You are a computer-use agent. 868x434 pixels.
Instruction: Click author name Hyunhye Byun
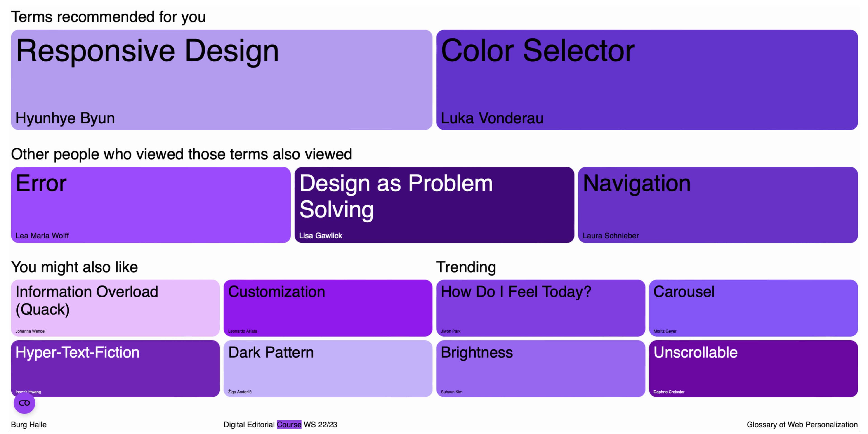[x=65, y=118]
